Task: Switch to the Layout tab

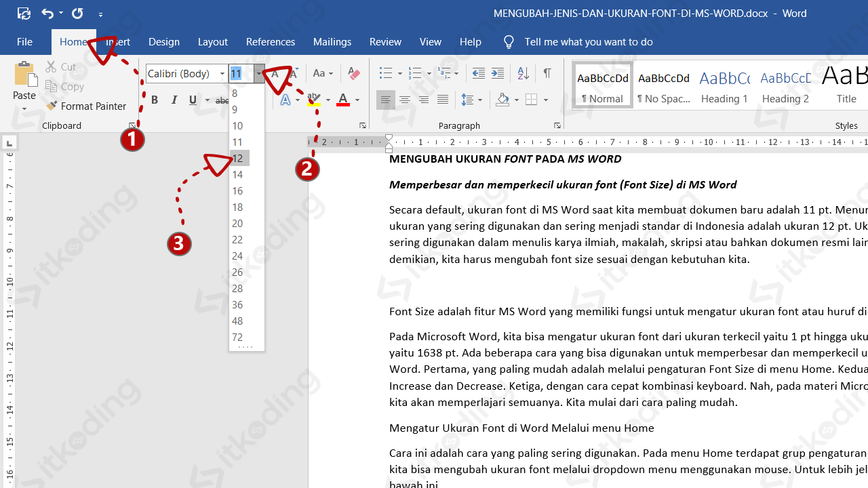Action: (213, 42)
